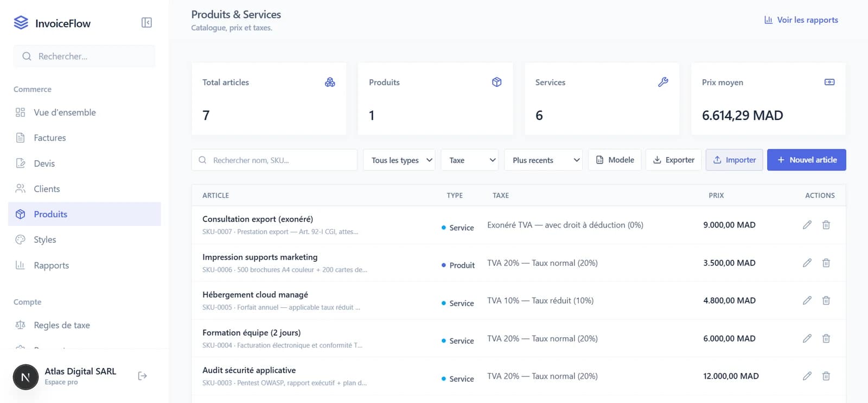
Task: Click Exonéré TVA — avec droit à déduction (0%)
Action: 565,225
